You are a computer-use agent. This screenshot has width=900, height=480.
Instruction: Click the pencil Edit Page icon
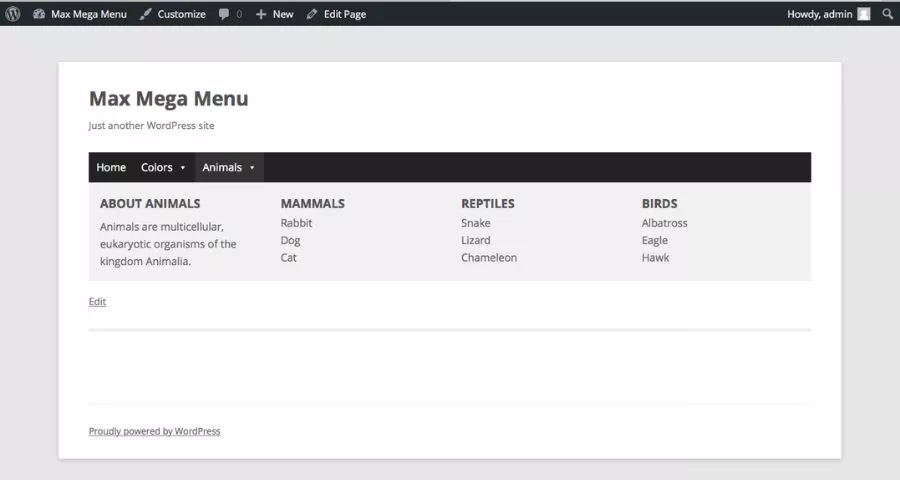click(x=312, y=14)
